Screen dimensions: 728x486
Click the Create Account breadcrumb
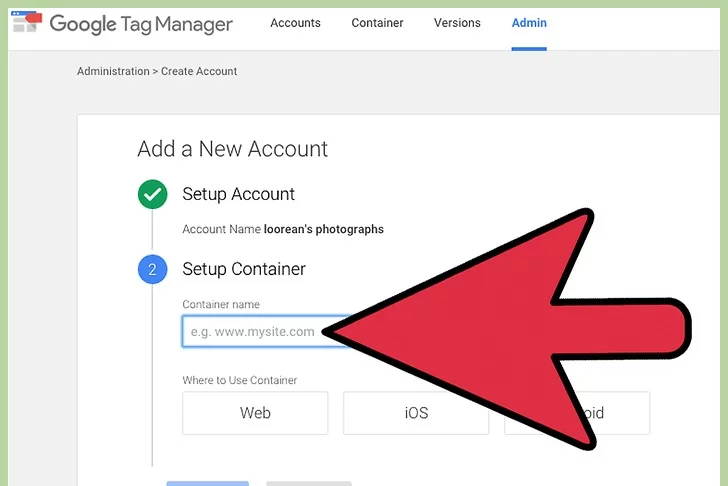coord(202,72)
